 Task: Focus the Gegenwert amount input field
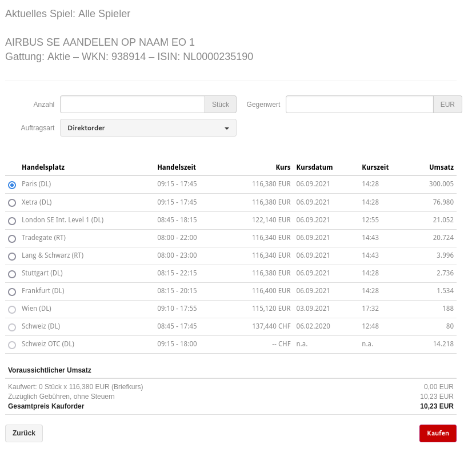[359, 105]
